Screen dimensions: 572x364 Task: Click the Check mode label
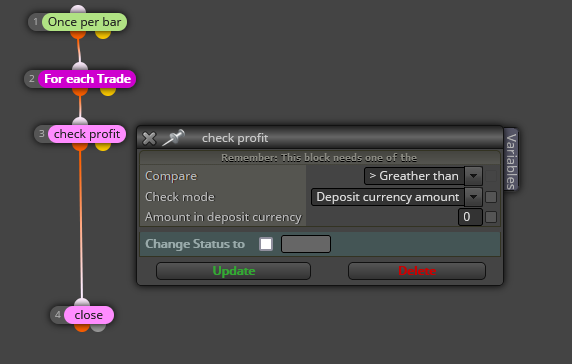click(x=180, y=197)
